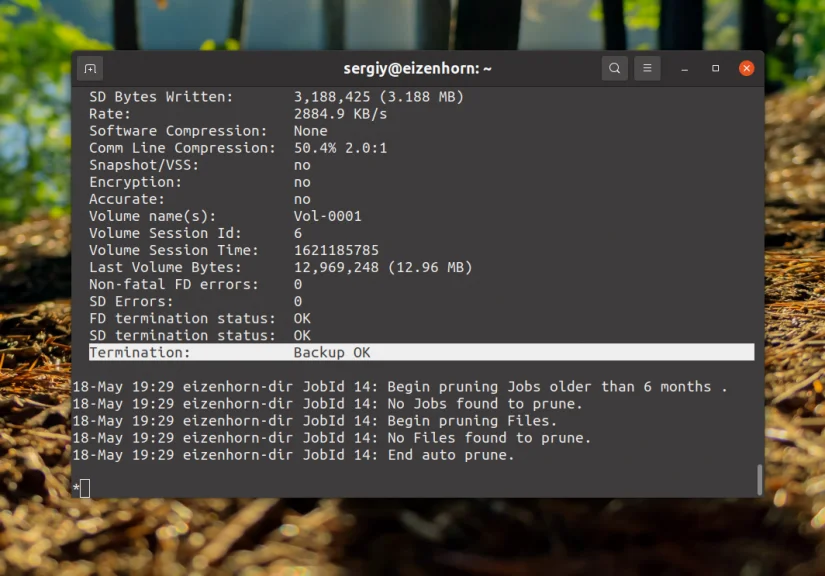Click the Vol-0001 volume name text

coord(329,215)
